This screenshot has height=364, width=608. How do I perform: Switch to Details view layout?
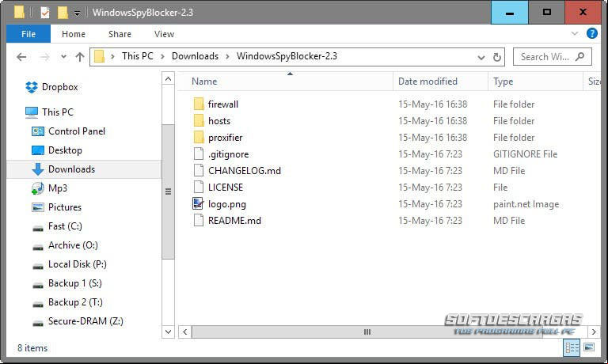[572, 347]
